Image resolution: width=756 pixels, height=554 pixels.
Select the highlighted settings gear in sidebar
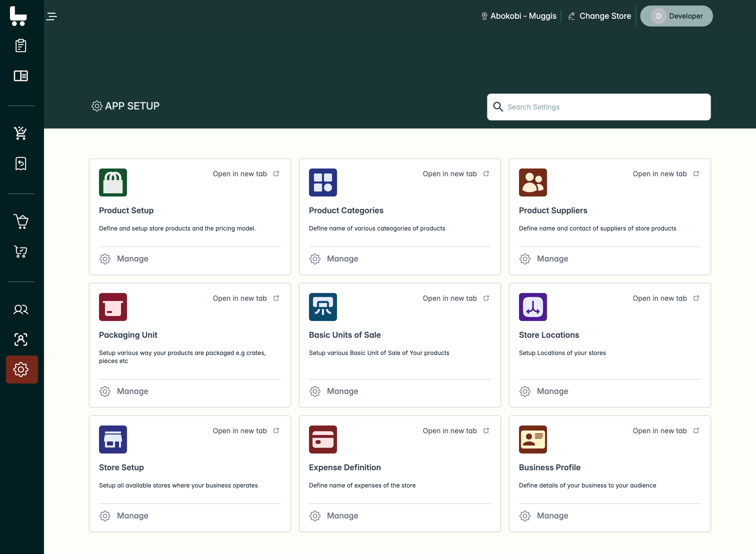(x=22, y=369)
